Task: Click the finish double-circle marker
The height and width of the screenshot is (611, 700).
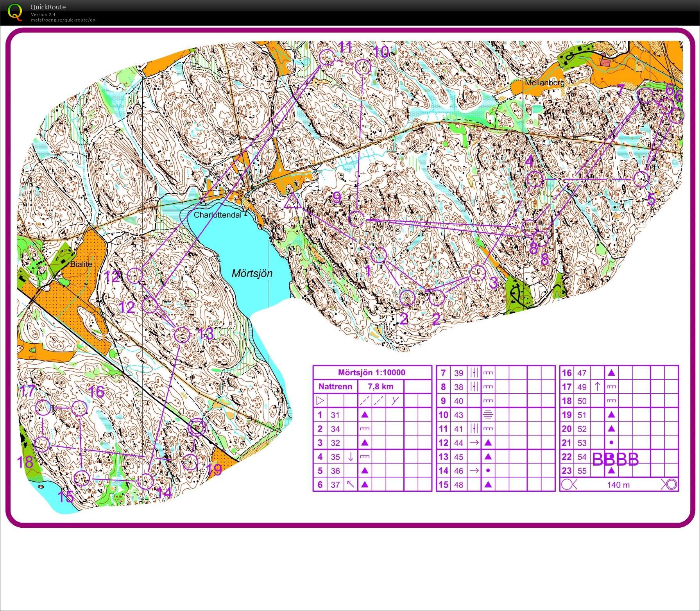Action: [x=197, y=427]
